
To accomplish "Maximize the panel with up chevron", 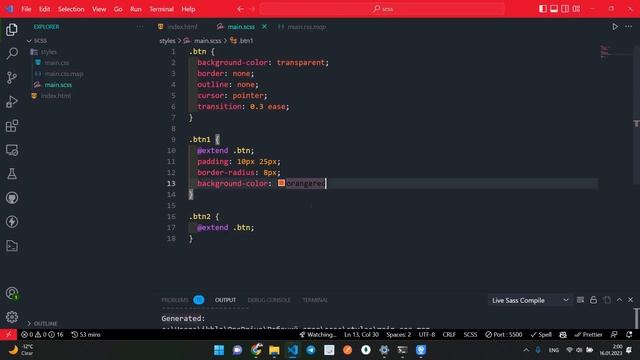I will pos(619,300).
